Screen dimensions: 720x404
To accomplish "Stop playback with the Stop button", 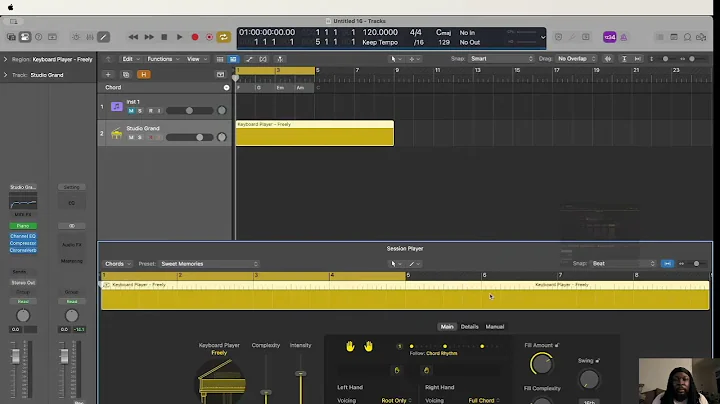I will [x=164, y=37].
